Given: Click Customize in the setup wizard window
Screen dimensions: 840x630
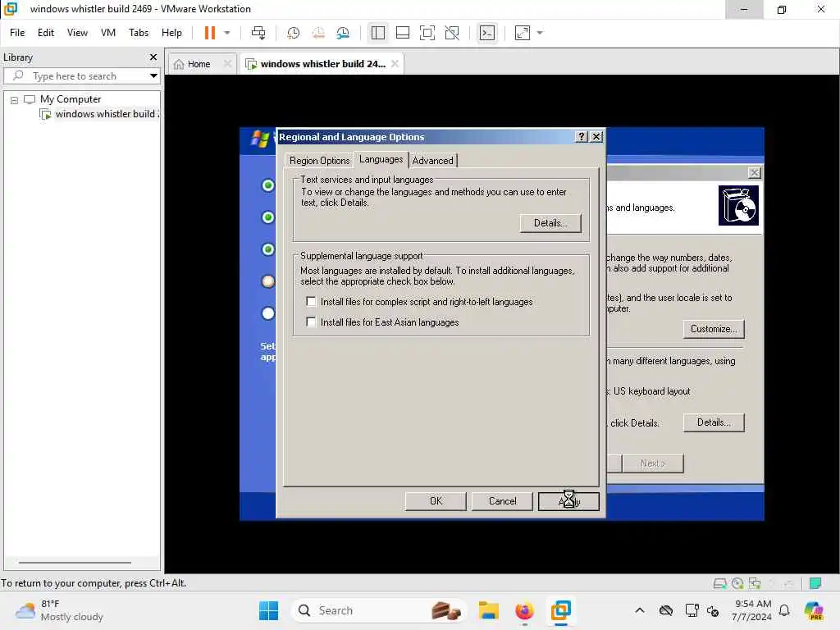Looking at the screenshot, I should (x=714, y=329).
